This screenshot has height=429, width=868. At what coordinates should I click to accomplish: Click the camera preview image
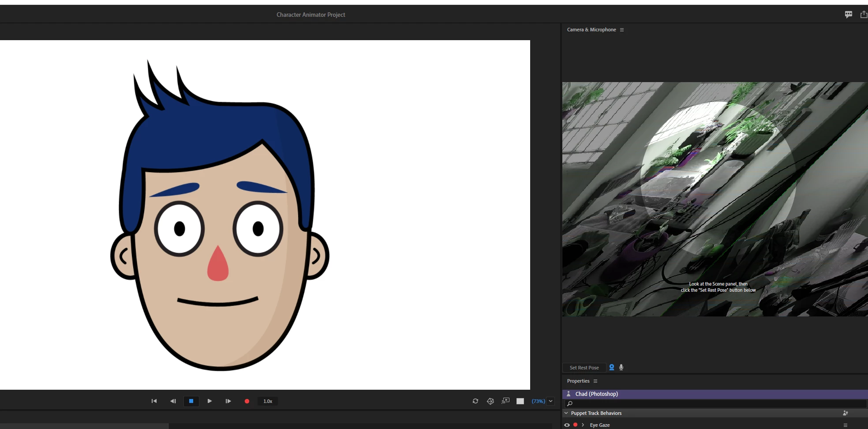pyautogui.click(x=715, y=199)
